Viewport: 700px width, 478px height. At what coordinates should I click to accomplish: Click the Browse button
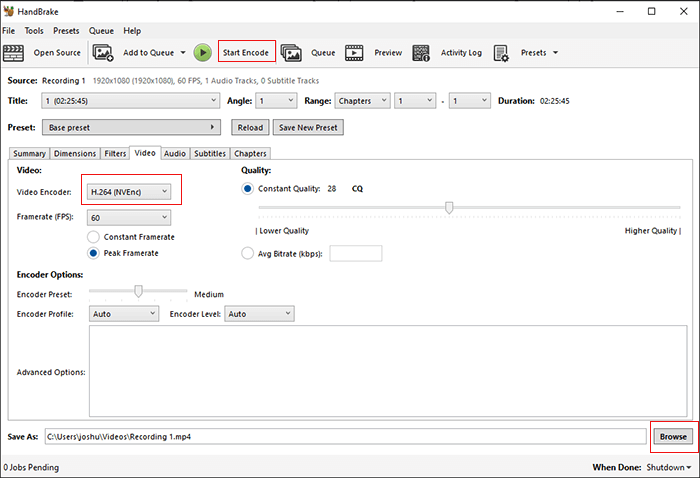coord(673,436)
